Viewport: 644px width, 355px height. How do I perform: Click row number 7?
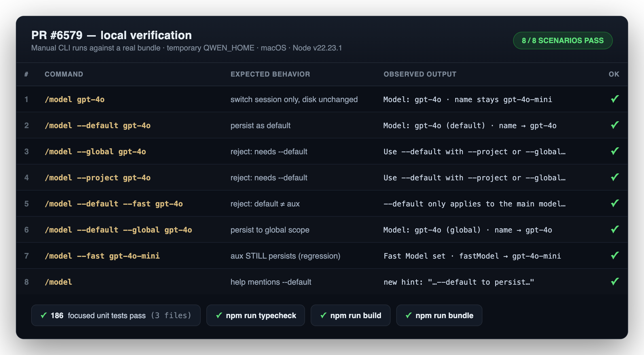[26, 256]
